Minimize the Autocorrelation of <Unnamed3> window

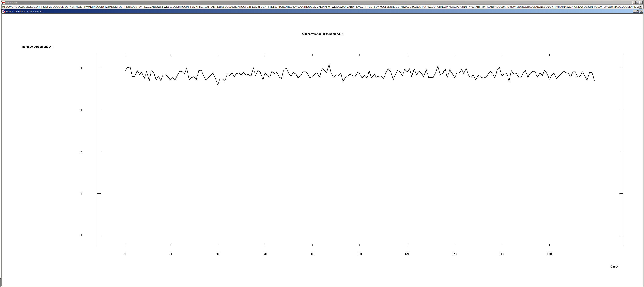[x=634, y=11]
